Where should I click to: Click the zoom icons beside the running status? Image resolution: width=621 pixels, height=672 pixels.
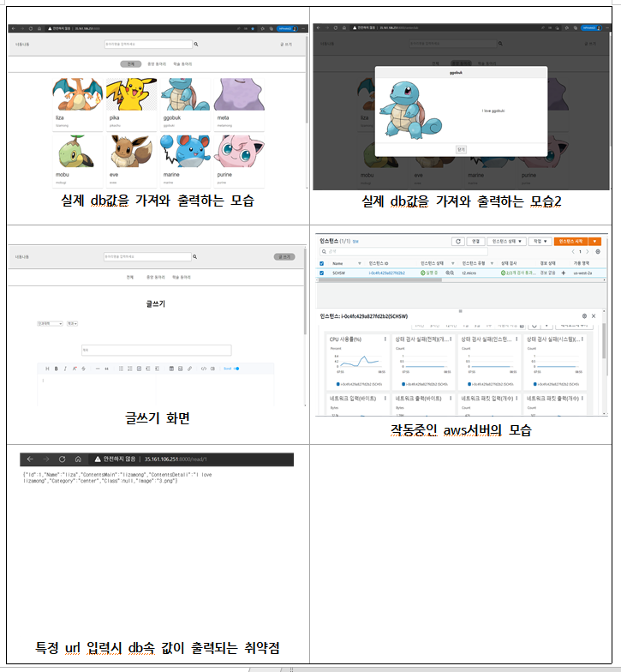point(449,273)
